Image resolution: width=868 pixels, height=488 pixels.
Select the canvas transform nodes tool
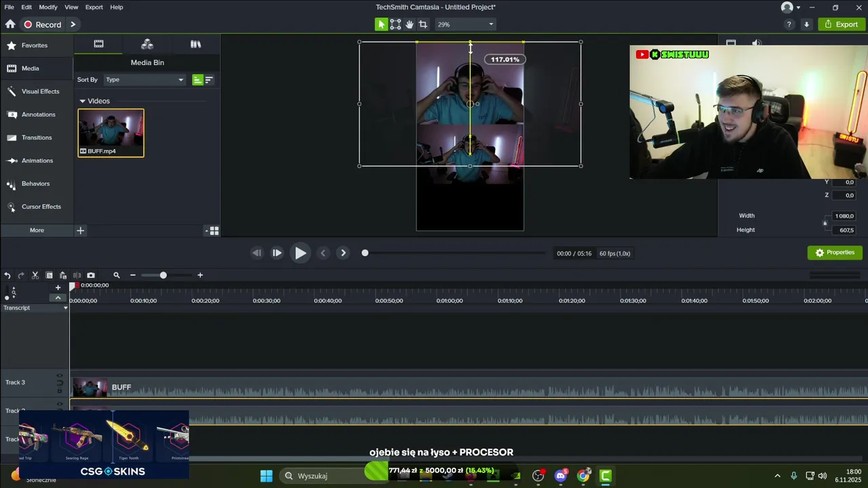[395, 24]
